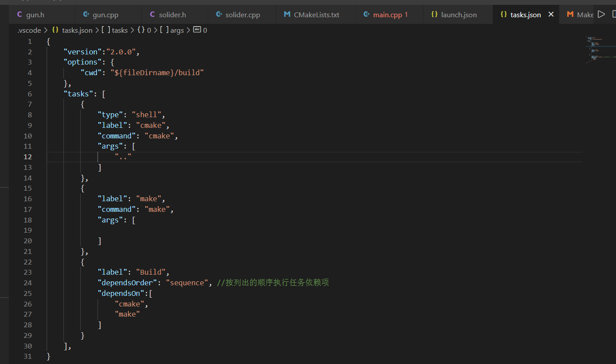Click the "cwd" key
The width and height of the screenshot is (616, 364).
click(91, 73)
